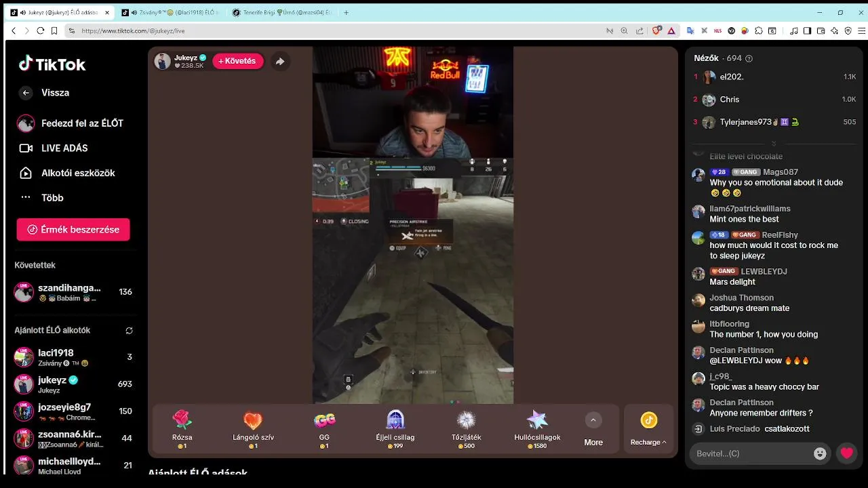Send a Lángoló szív gift
The height and width of the screenshot is (488, 868).
(x=253, y=429)
